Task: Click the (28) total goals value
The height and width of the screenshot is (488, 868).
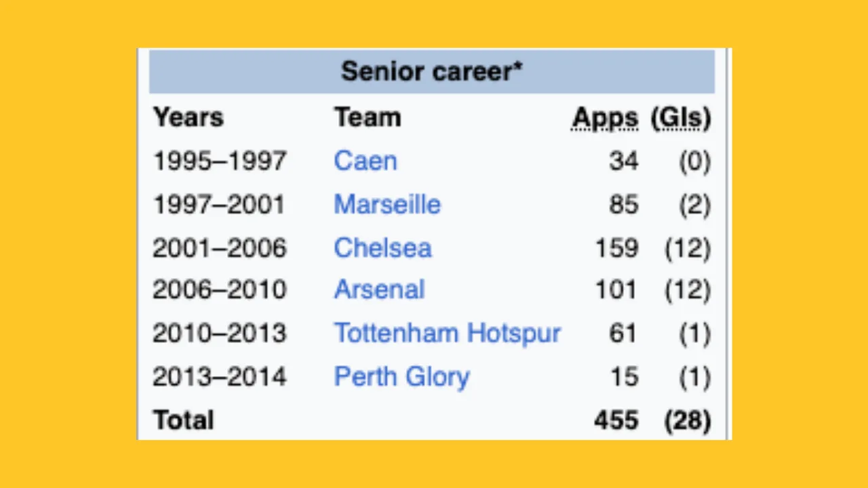Action: tap(688, 420)
